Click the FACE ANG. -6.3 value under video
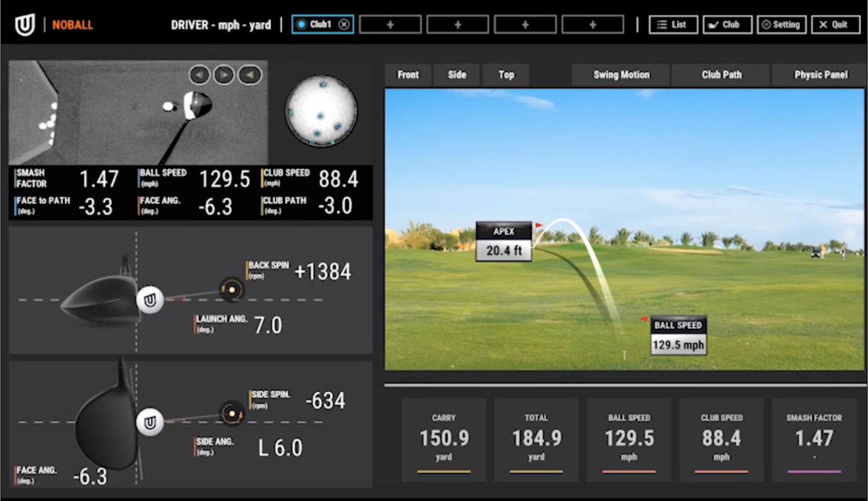The width and height of the screenshot is (868, 501). [214, 207]
